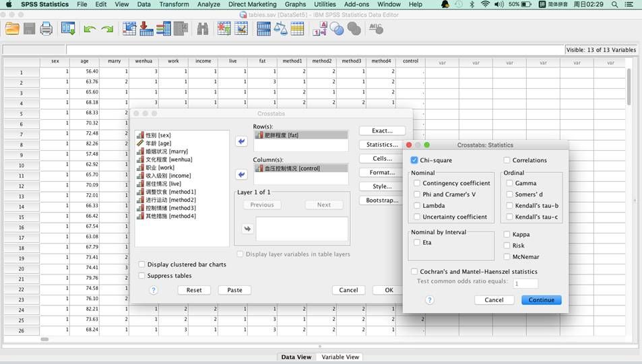Enable the Lambda checkbox
The image size is (642, 364).
click(x=417, y=206)
